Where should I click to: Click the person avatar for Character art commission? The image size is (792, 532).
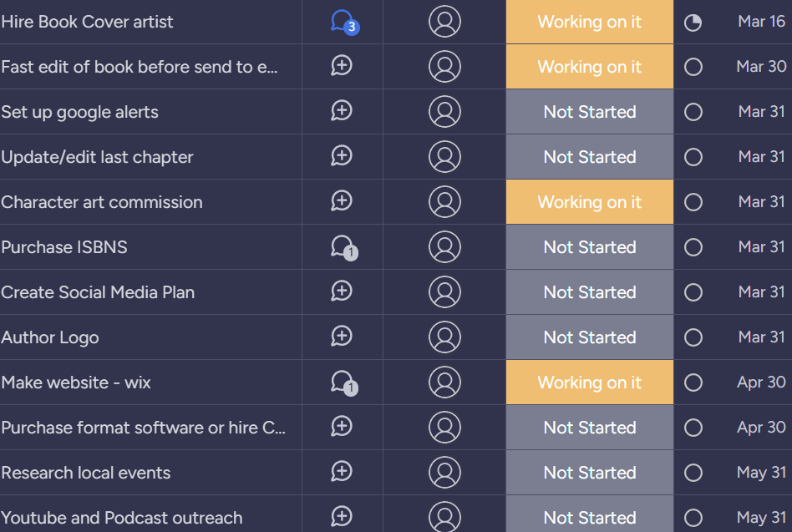point(444,202)
